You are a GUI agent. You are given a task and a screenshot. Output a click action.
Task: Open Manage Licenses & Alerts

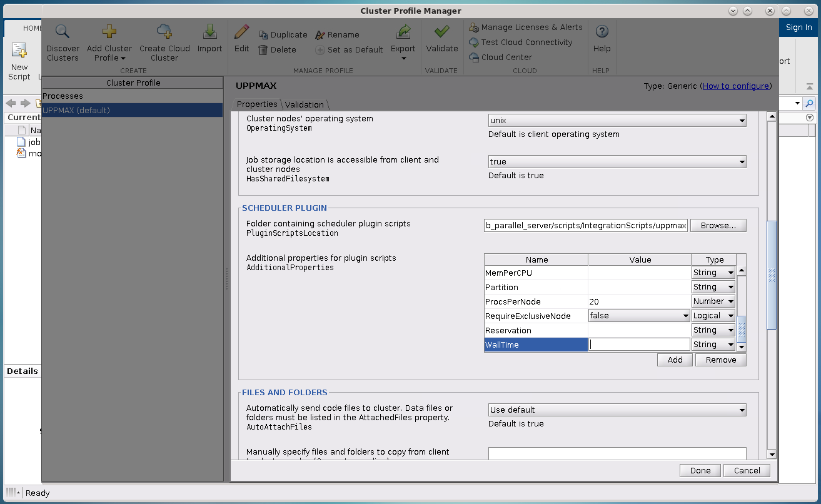click(525, 28)
